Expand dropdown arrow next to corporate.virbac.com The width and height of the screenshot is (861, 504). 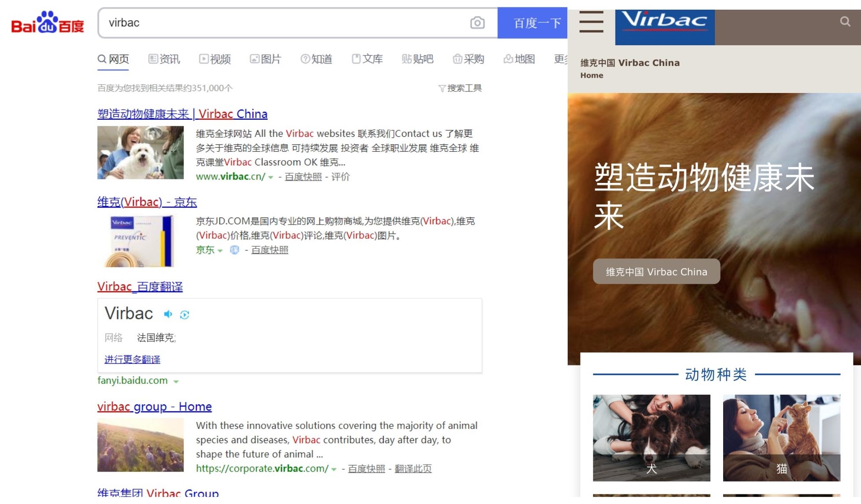pos(334,469)
